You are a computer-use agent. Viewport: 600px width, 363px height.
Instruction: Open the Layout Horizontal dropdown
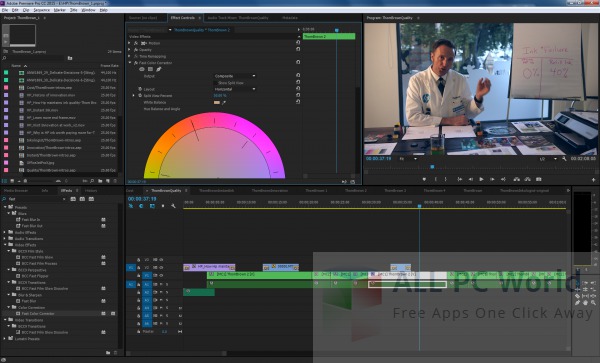click(x=235, y=89)
